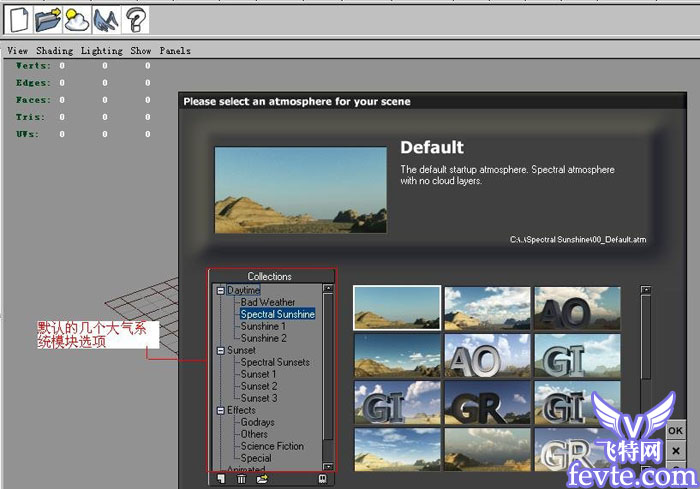Click the new collection icon below tree
The width and height of the screenshot is (700, 489).
[x=221, y=479]
